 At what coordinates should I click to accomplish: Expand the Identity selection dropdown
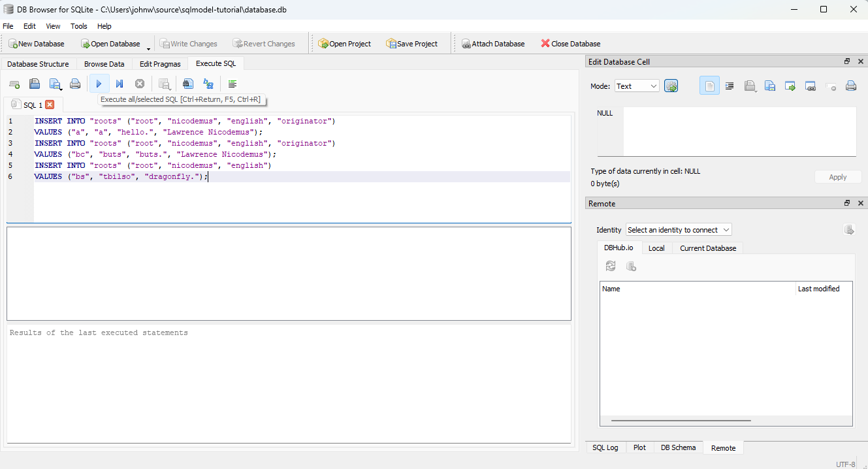pos(679,230)
